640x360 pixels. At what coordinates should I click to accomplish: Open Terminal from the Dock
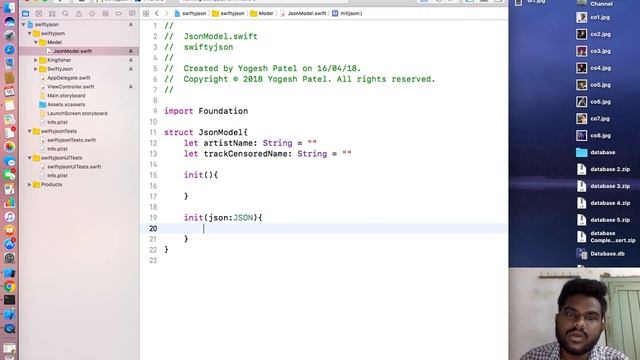[9, 300]
